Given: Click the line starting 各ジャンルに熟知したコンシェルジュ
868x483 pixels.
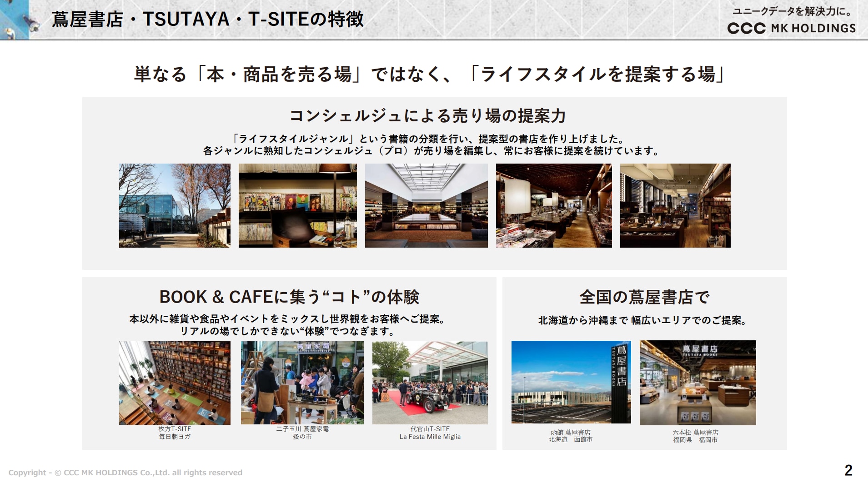Looking at the screenshot, I should click(431, 151).
